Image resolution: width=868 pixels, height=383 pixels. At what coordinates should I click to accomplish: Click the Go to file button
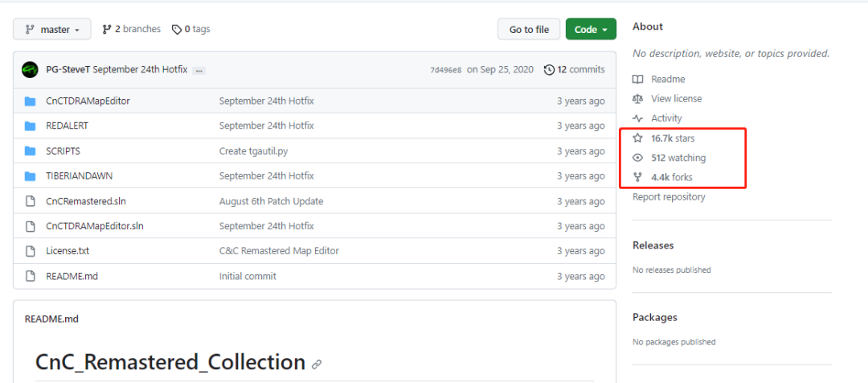529,30
